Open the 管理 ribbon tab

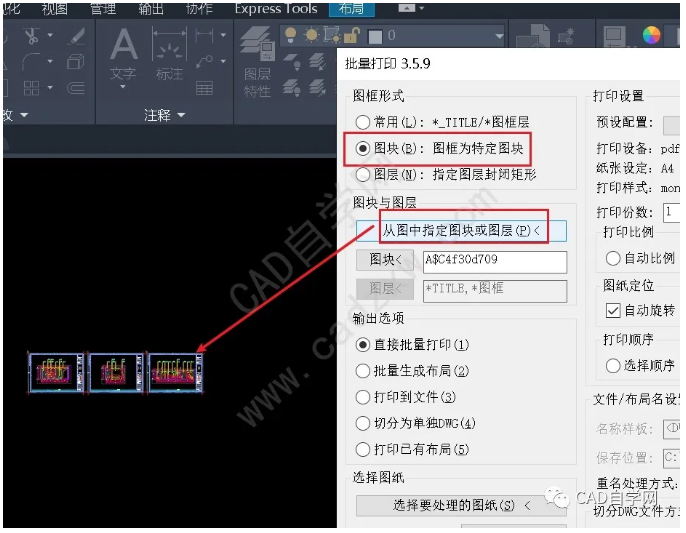tap(103, 9)
